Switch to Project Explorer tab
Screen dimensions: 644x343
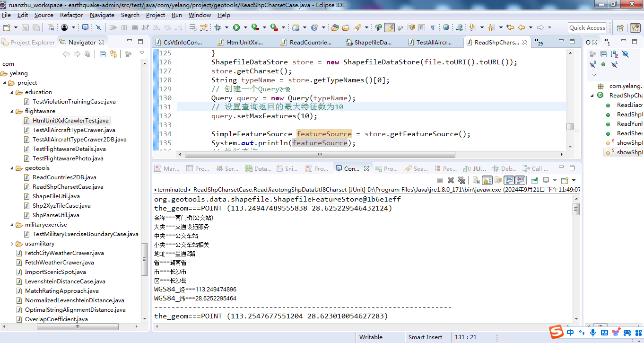[x=28, y=42]
